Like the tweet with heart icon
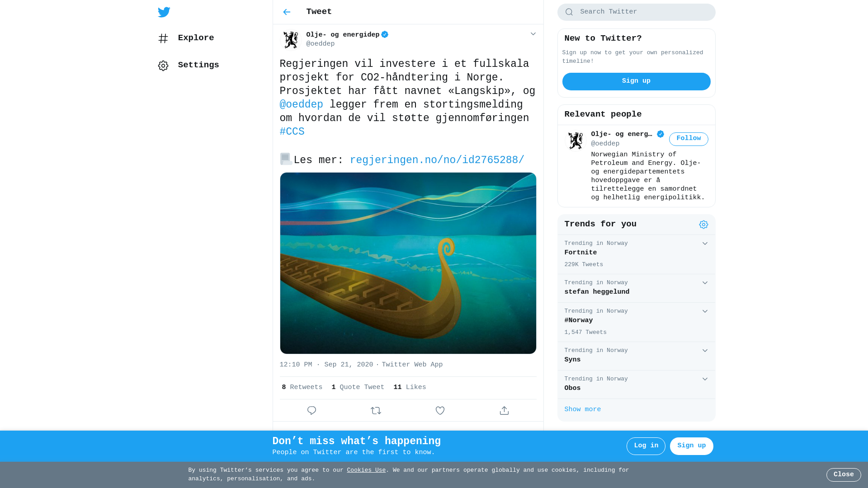This screenshot has height=488, width=868. [x=440, y=411]
